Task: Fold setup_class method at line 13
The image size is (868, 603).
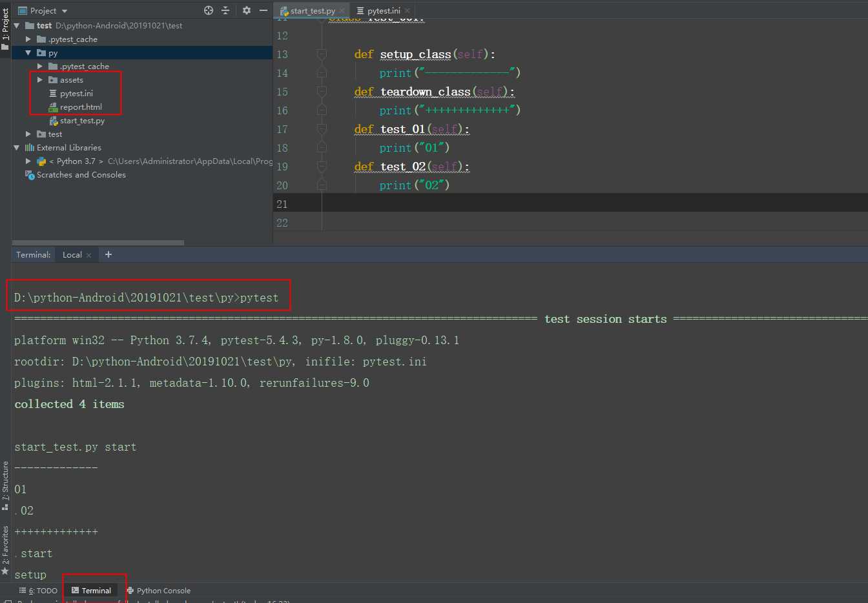Action: [322, 54]
